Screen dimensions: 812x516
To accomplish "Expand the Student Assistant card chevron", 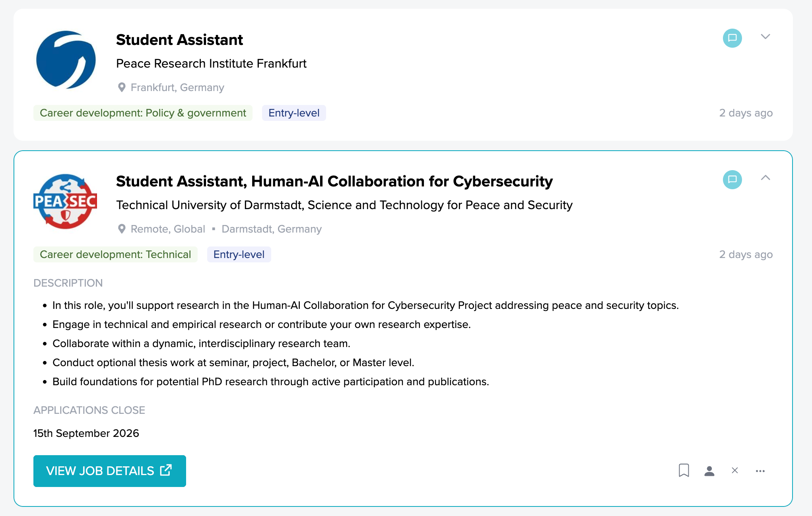I will (765, 37).
